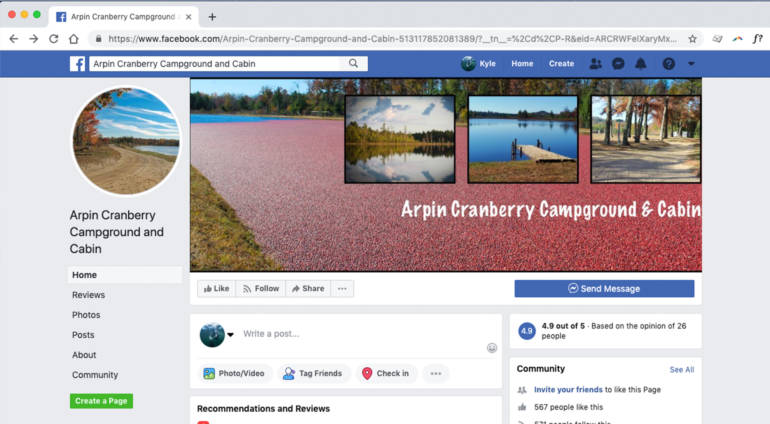
Task: Click the page name under the profile picture
Action: point(117,232)
